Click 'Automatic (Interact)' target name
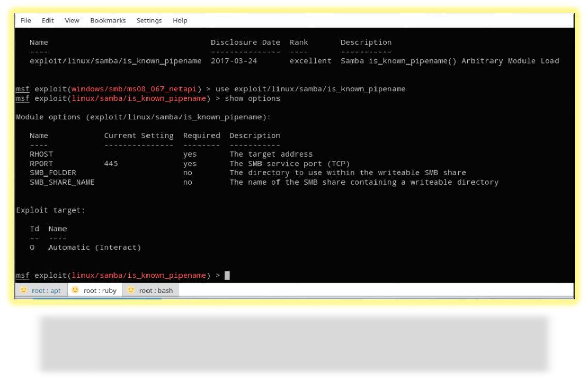This screenshot has width=588, height=383. point(94,248)
